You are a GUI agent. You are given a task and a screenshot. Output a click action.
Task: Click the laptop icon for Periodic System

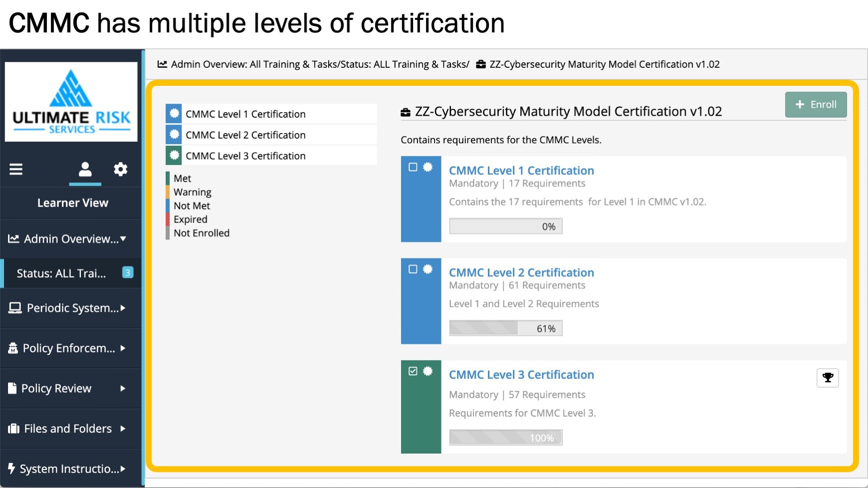coord(15,308)
